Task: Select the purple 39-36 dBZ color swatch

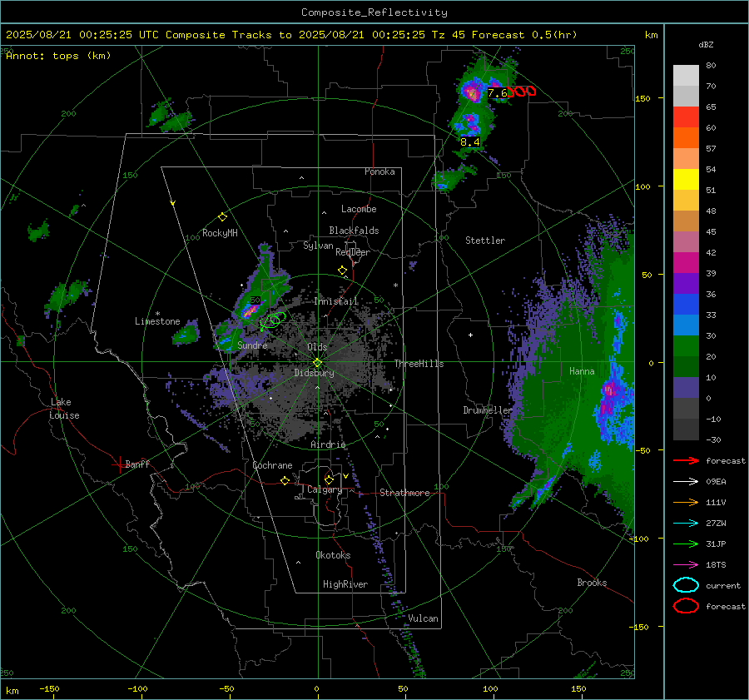Action: point(686,283)
